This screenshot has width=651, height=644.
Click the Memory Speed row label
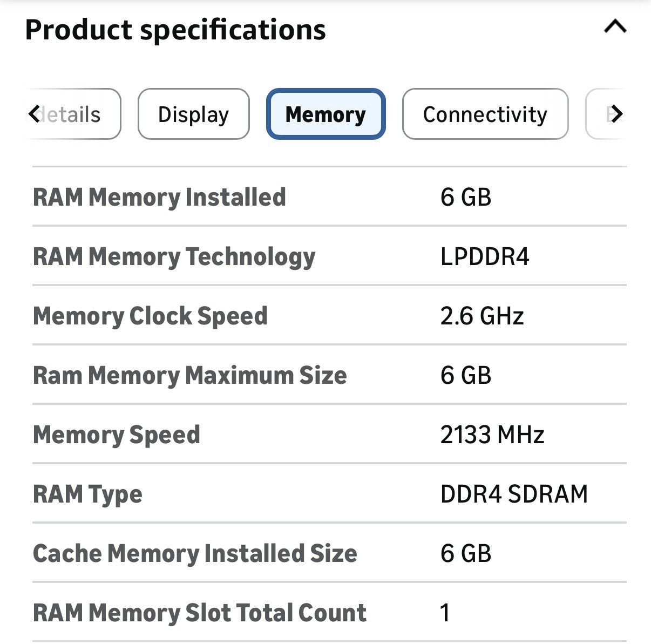116,435
